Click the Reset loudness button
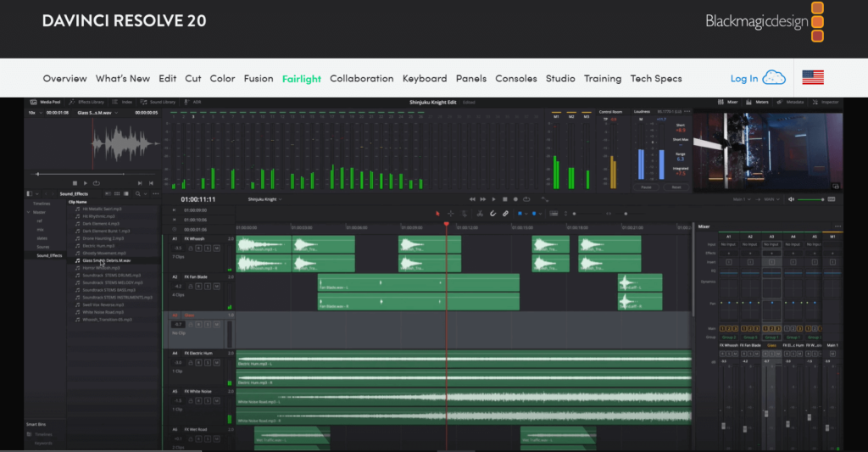The image size is (868, 452). 676,187
